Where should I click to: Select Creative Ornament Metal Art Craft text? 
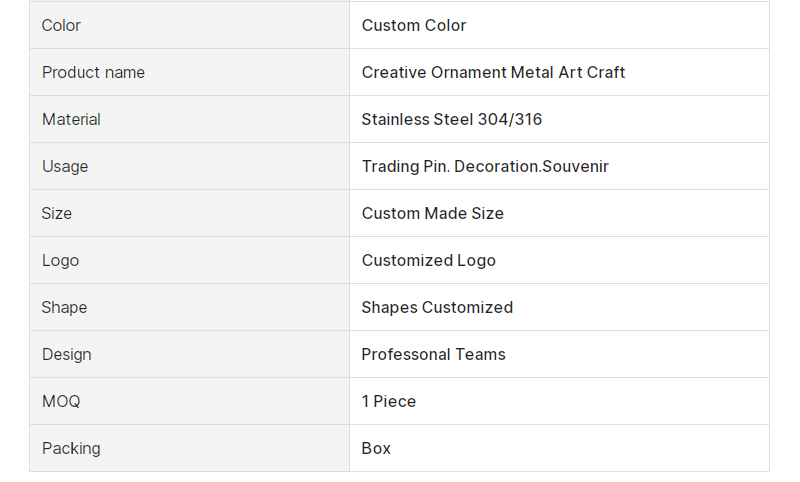493,72
